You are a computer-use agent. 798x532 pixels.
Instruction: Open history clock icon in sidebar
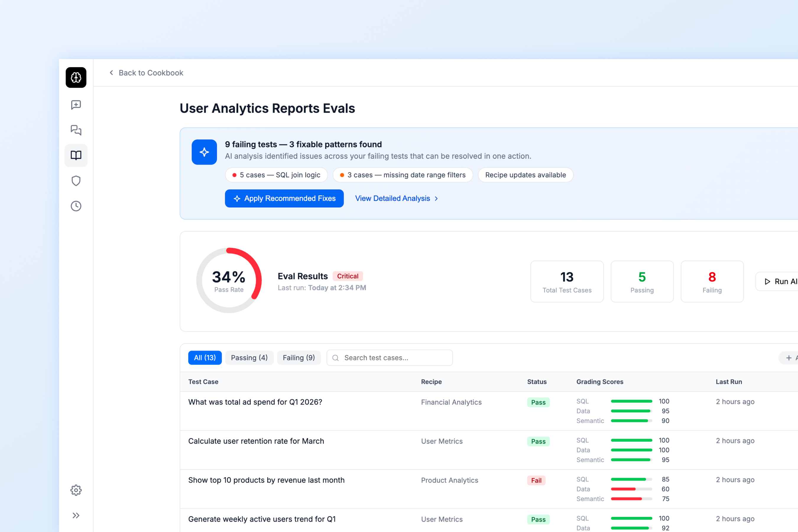click(76, 206)
